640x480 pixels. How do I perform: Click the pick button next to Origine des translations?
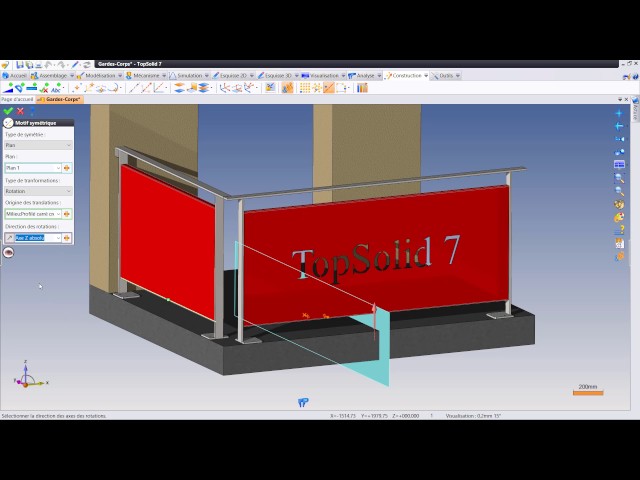coord(67,214)
